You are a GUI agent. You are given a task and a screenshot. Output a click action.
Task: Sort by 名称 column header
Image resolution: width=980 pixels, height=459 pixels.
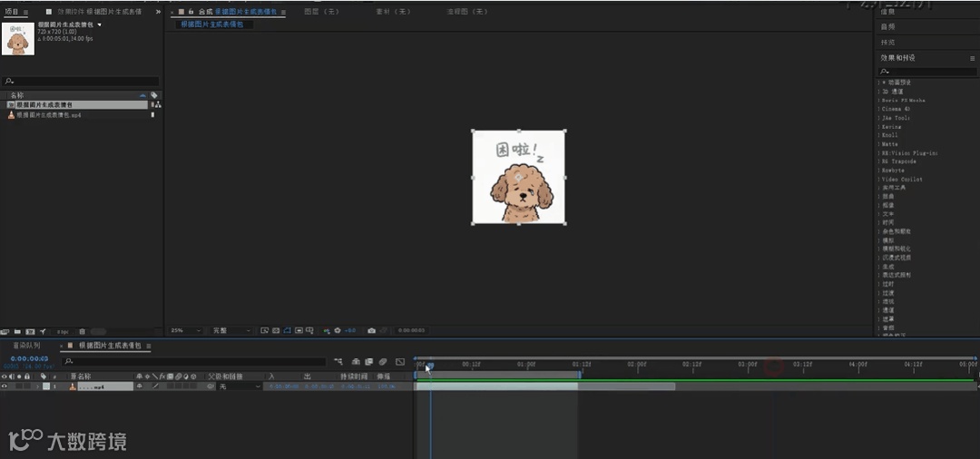click(17, 95)
